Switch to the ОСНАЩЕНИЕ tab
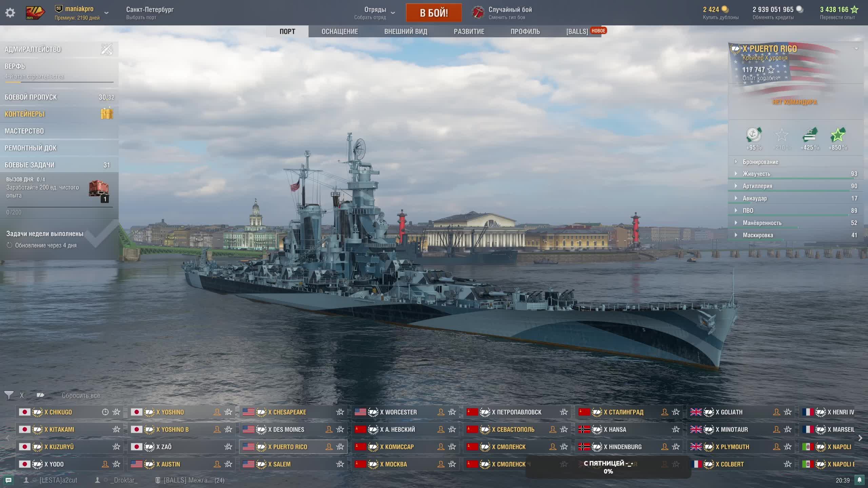Screen dimensions: 868x488 pyautogui.click(x=339, y=32)
